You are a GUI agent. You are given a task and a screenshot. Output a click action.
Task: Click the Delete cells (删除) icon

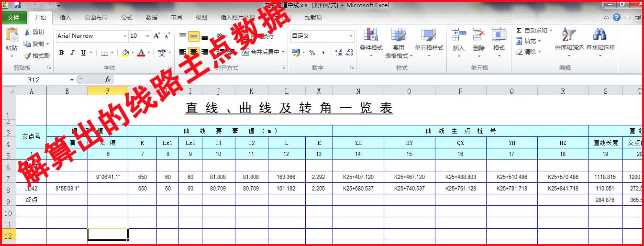point(478,35)
